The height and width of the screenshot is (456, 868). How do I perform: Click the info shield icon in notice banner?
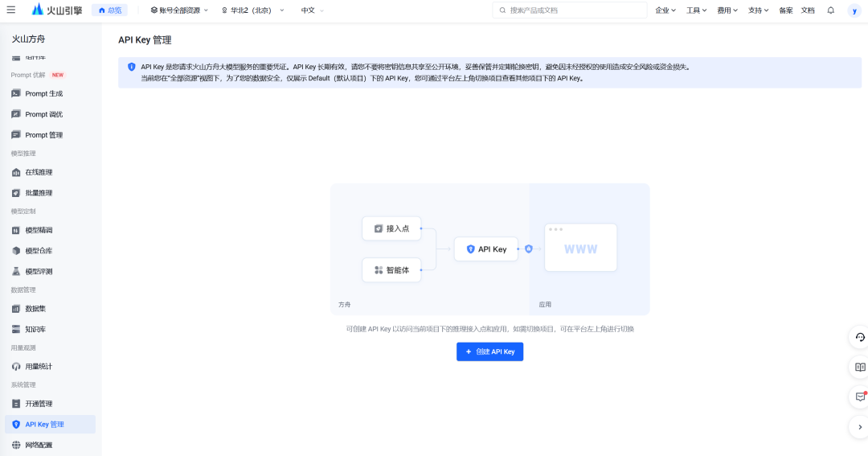(131, 67)
